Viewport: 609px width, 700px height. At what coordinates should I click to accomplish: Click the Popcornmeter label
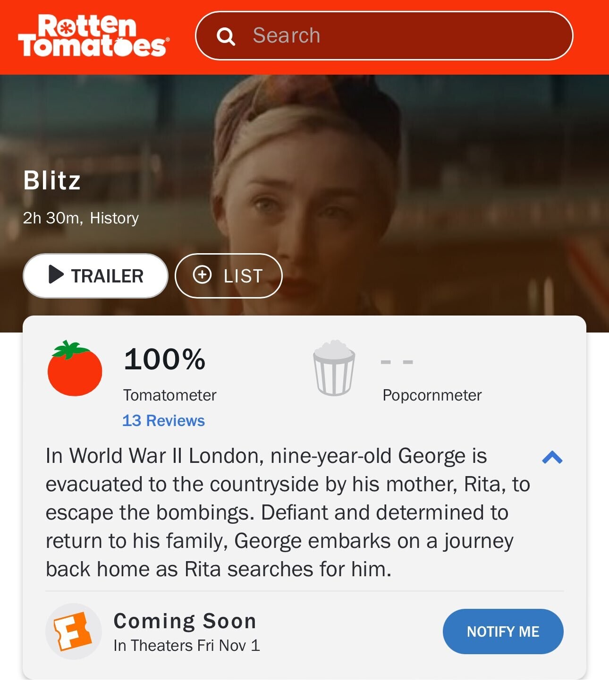point(432,395)
